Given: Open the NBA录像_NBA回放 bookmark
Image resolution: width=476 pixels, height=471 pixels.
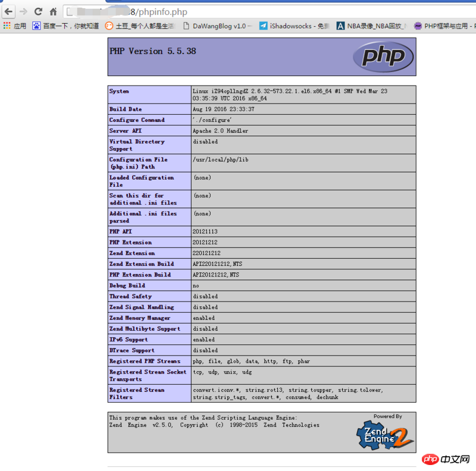Looking at the screenshot, I should pyautogui.click(x=377, y=26).
